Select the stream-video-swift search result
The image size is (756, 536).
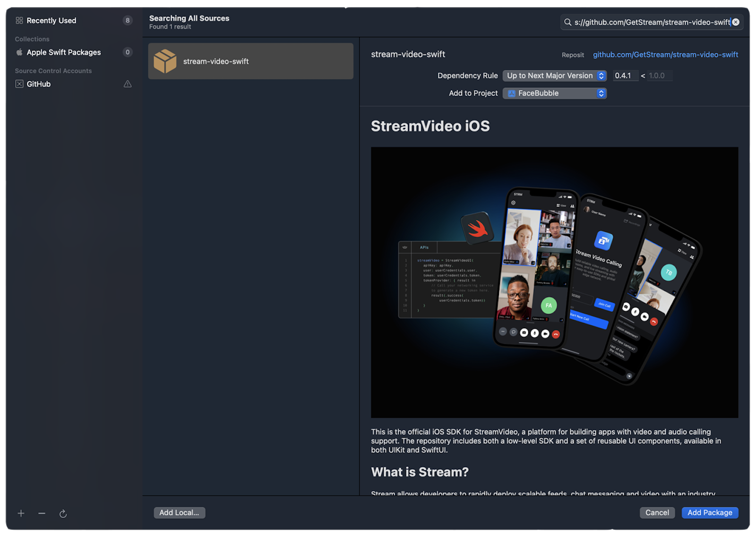[250, 61]
